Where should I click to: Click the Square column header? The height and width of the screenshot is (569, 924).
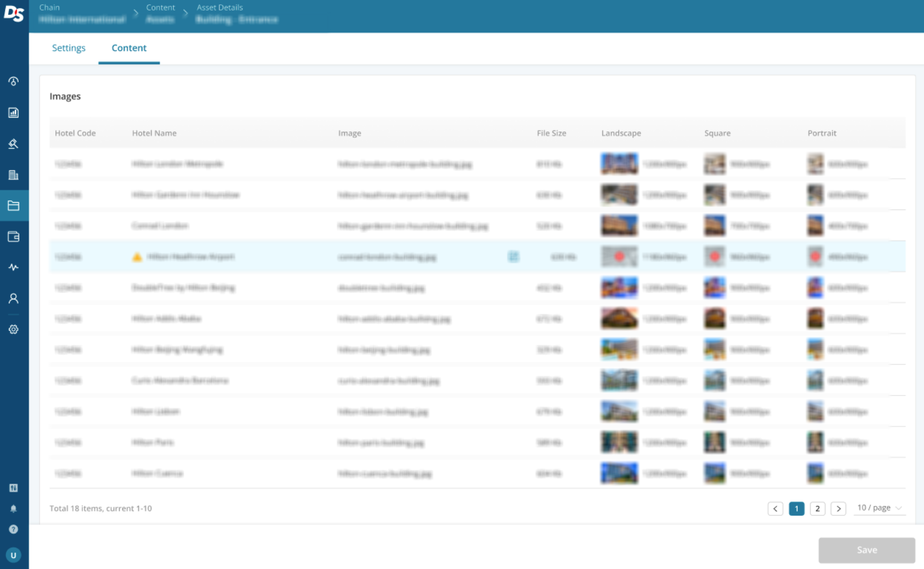point(717,133)
